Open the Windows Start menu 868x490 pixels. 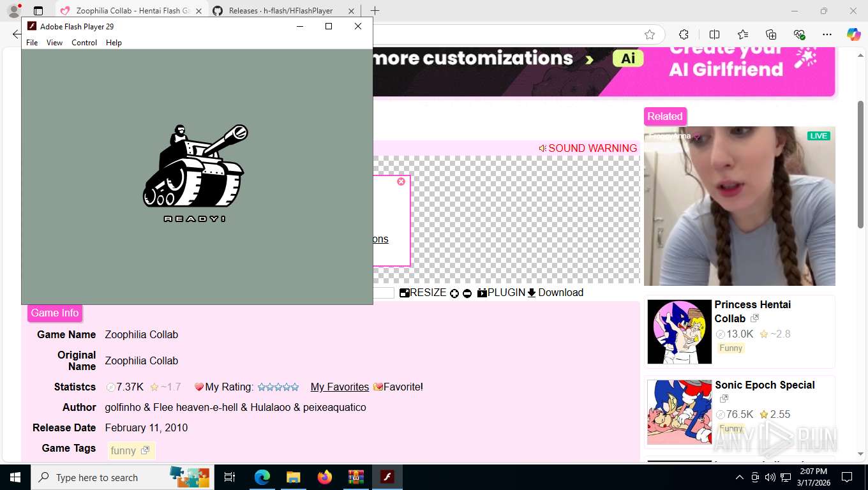15,477
